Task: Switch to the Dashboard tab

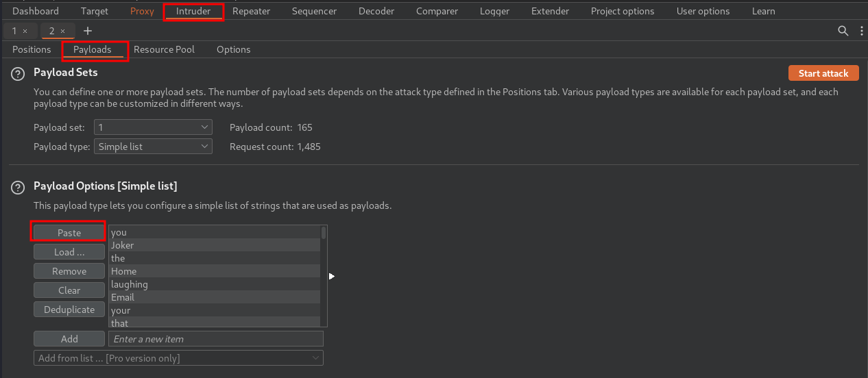Action: (36, 11)
